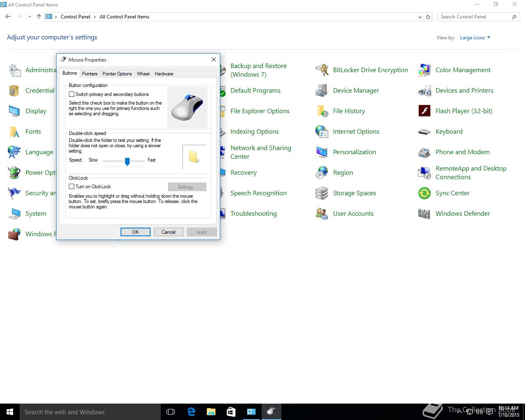The image size is (525, 420).
Task: Click the double-click test folder
Action: click(194, 157)
